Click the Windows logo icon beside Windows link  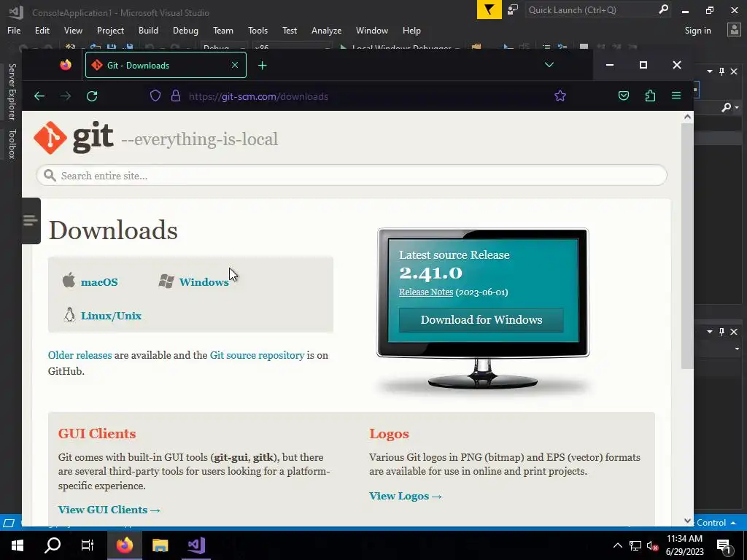(x=166, y=281)
